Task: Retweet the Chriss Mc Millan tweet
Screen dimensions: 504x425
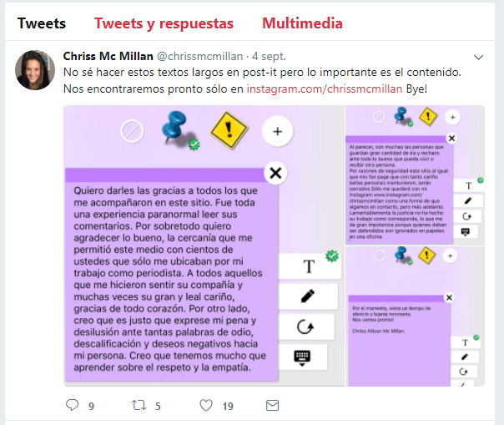Action: tap(139, 405)
